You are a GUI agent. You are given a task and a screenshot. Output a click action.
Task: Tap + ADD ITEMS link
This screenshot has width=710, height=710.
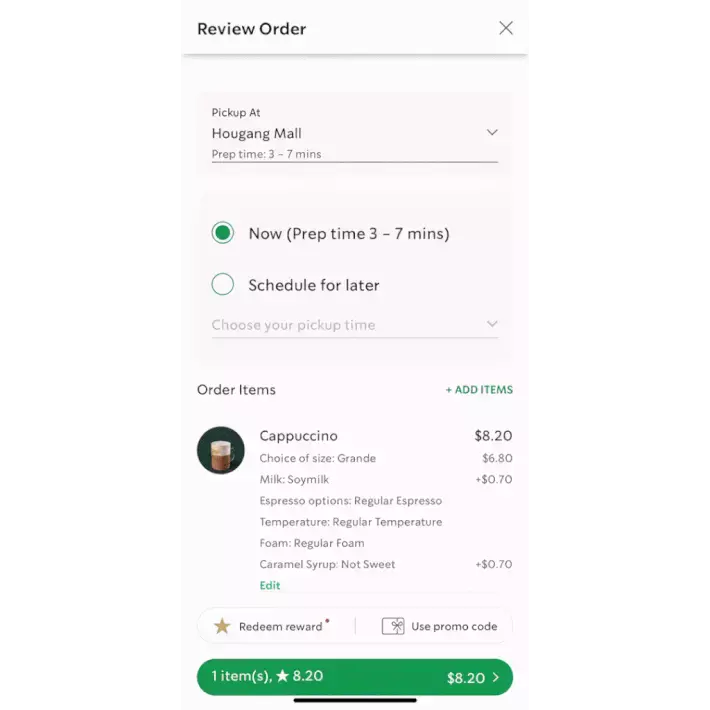point(479,390)
